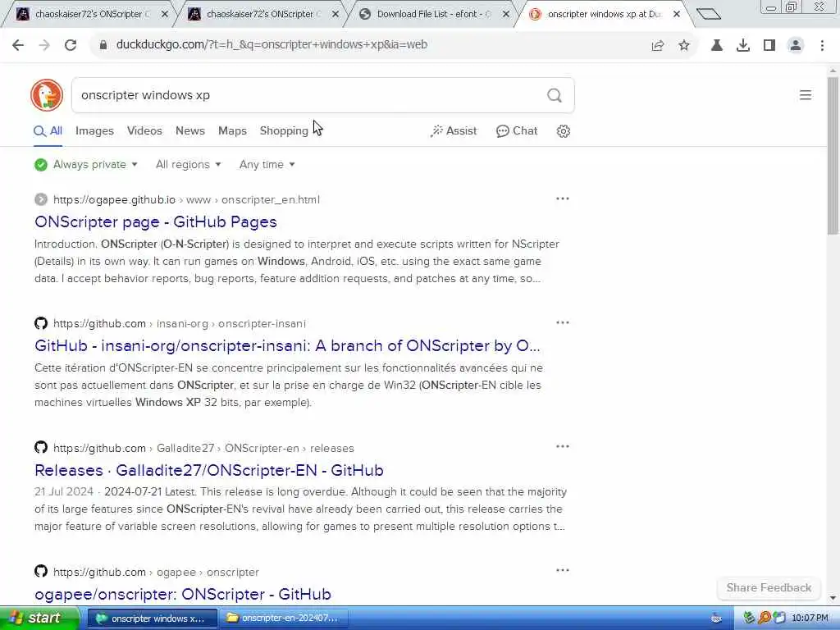The height and width of the screenshot is (630, 840).
Task: Switch to onscripter-en-202407 folder taskbar item
Action: pos(283,619)
